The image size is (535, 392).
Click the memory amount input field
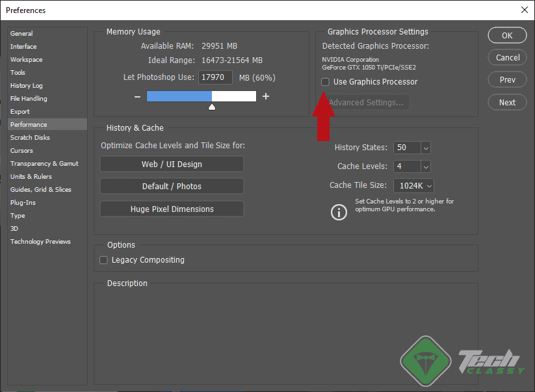215,77
